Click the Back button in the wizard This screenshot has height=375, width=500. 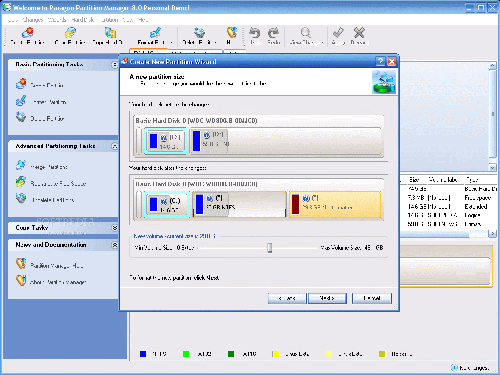[x=287, y=298]
